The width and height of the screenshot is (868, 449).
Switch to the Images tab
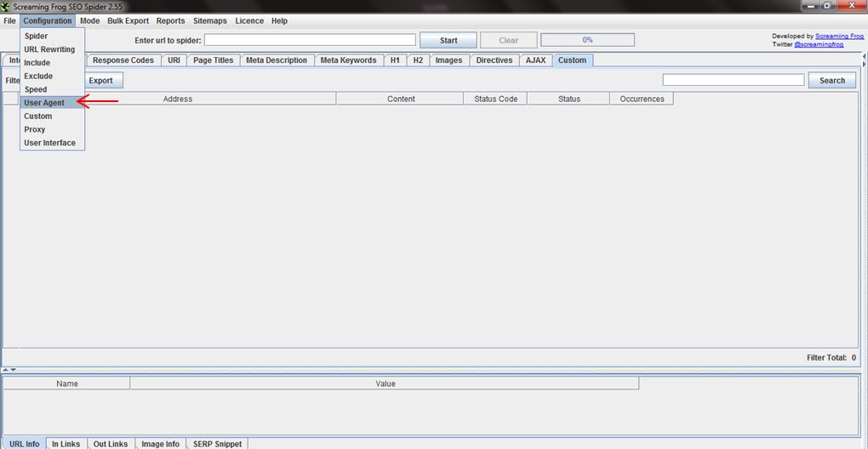coord(449,60)
